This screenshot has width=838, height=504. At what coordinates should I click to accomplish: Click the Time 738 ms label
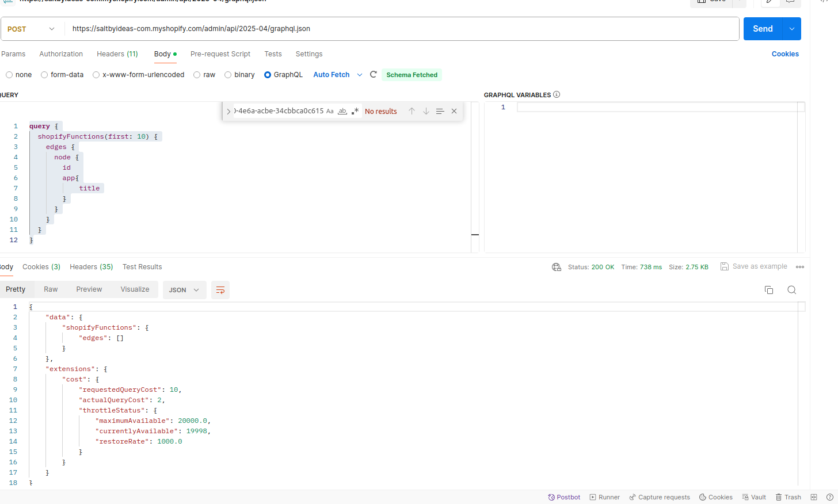click(x=642, y=267)
